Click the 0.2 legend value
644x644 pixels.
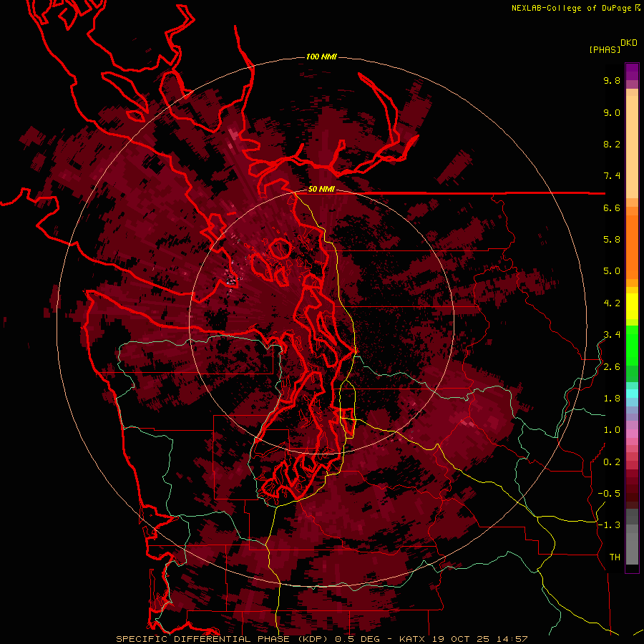click(612, 462)
